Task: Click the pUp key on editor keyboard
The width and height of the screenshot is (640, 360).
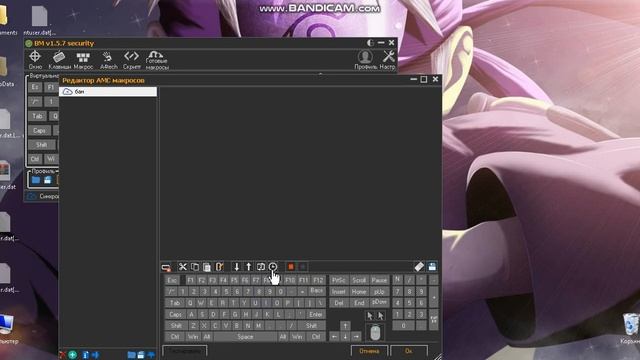Action: (379, 292)
